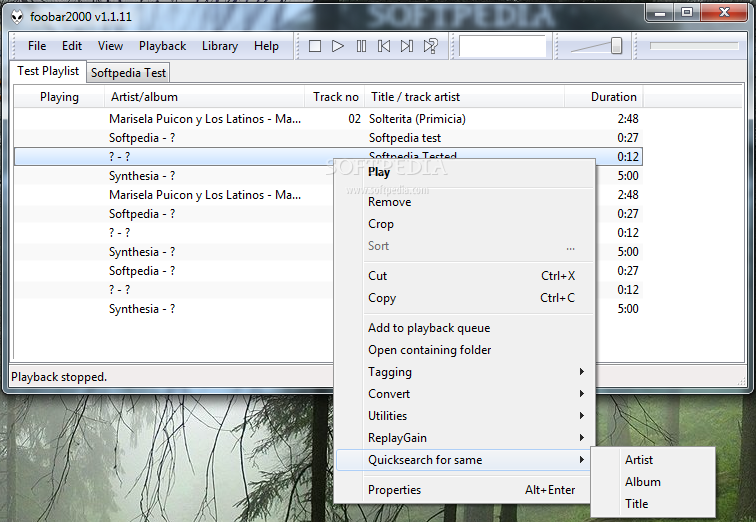Start playback with the Play icon
The image size is (756, 522).
pos(338,46)
